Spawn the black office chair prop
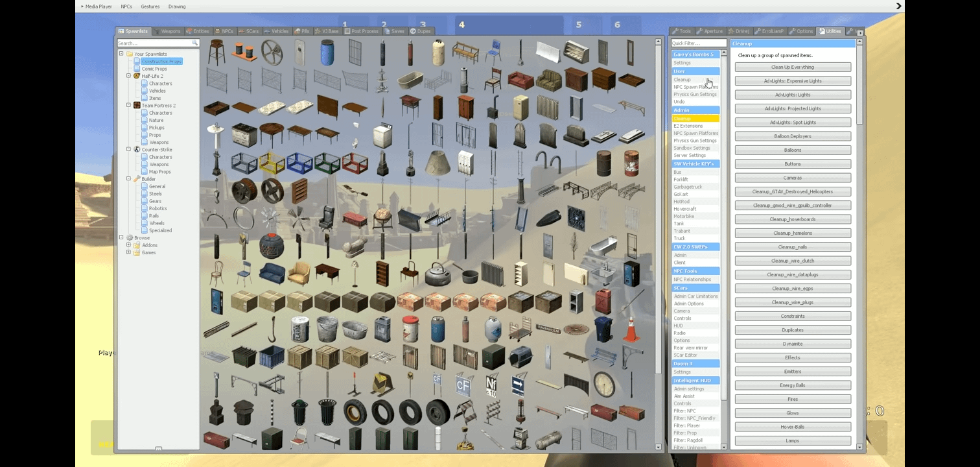Screen dimensions: 980x467 click(x=327, y=218)
